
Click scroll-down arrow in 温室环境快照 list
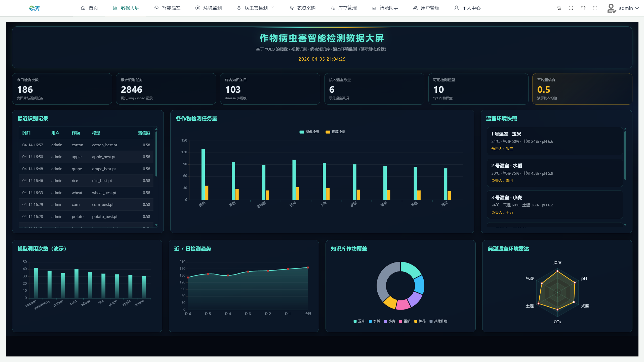tap(625, 225)
